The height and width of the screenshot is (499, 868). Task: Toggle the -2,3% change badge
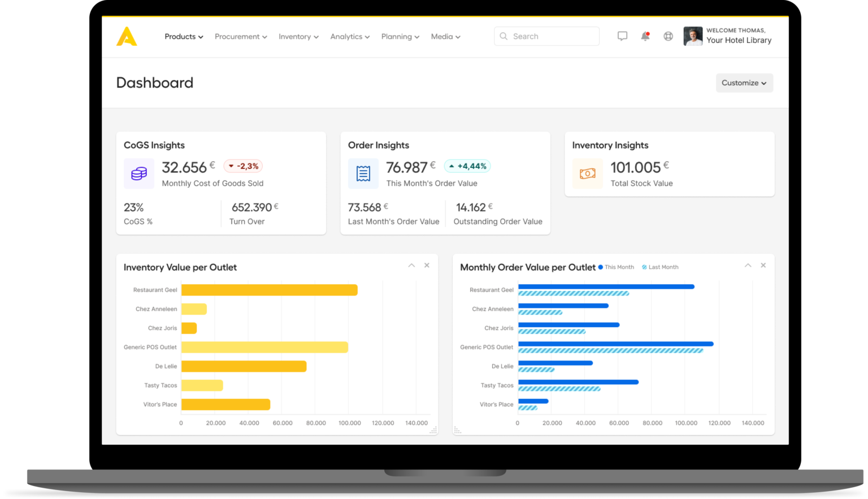[x=243, y=166]
